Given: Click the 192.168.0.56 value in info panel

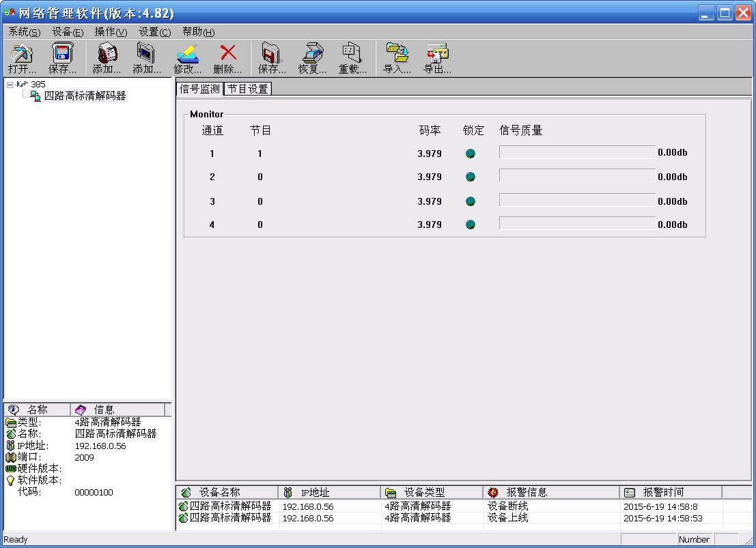Looking at the screenshot, I should point(100,446).
